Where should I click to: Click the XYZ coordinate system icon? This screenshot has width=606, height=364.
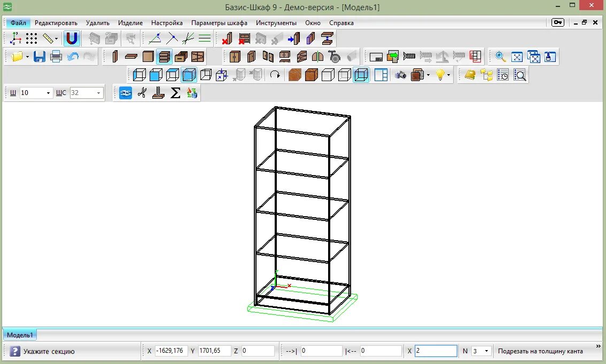click(x=15, y=38)
